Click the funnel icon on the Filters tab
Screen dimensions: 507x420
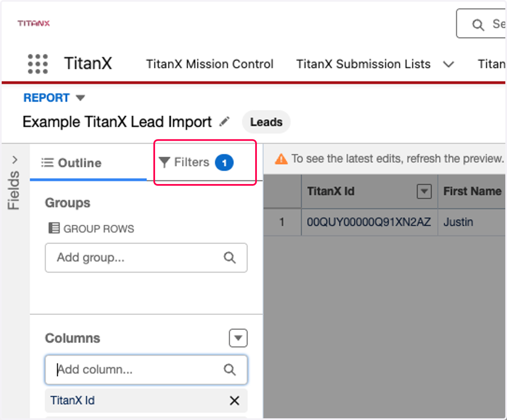tap(164, 162)
